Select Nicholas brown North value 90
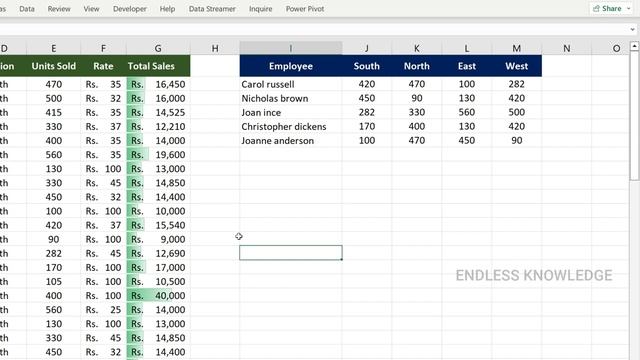Screen dimensions: 640x360 [x=417, y=98]
